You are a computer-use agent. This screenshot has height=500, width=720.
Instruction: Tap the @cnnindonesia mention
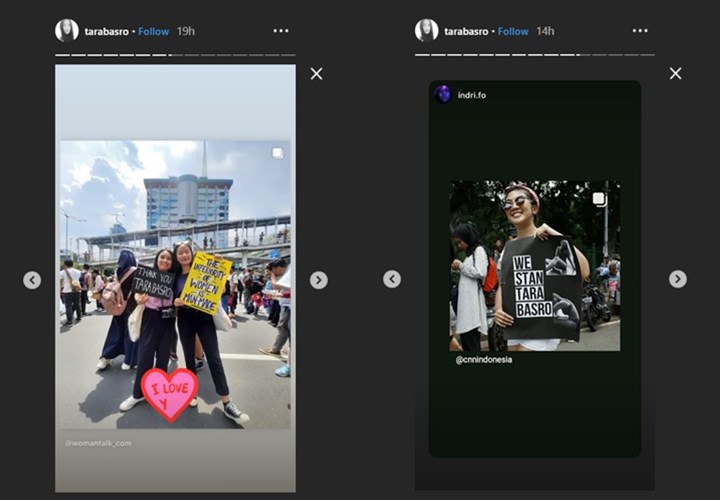(x=483, y=360)
